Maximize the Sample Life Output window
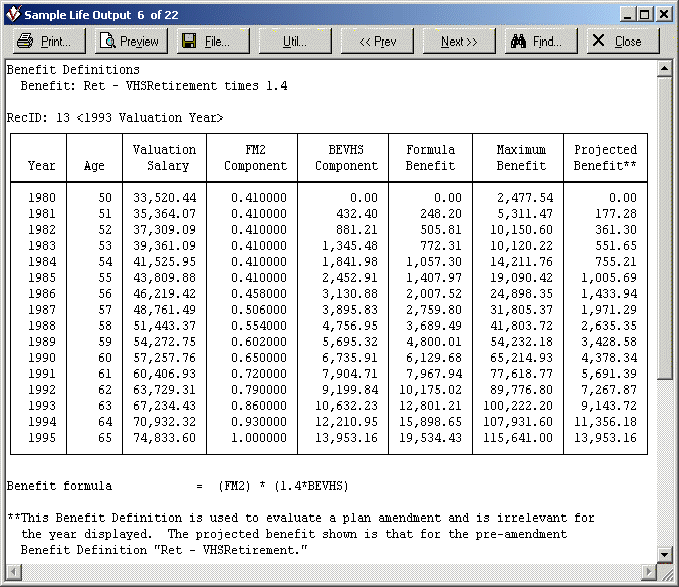Viewport: 679px width, 587px height. point(644,14)
